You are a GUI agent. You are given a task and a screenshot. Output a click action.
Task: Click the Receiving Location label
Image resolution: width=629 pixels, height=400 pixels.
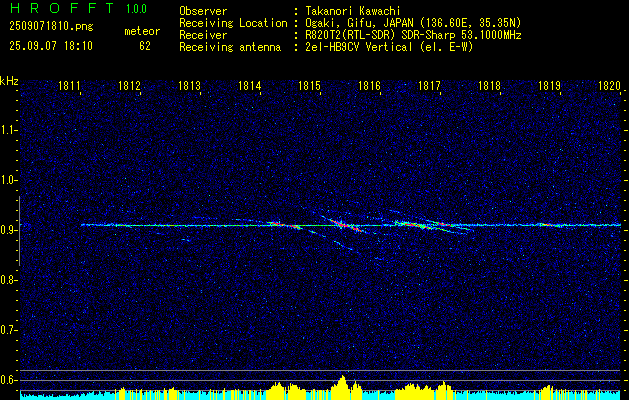pyautogui.click(x=233, y=23)
